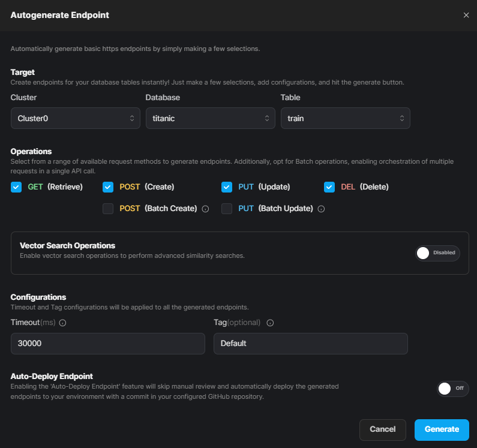Open the Database dropdown showing titanic
Image resolution: width=477 pixels, height=448 pixels.
(210, 119)
